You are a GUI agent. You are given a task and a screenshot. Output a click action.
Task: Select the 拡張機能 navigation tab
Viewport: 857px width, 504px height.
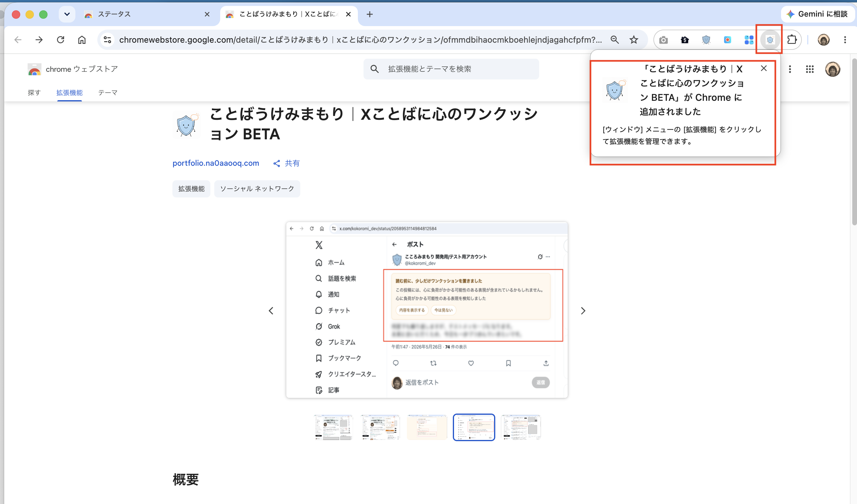pos(69,92)
